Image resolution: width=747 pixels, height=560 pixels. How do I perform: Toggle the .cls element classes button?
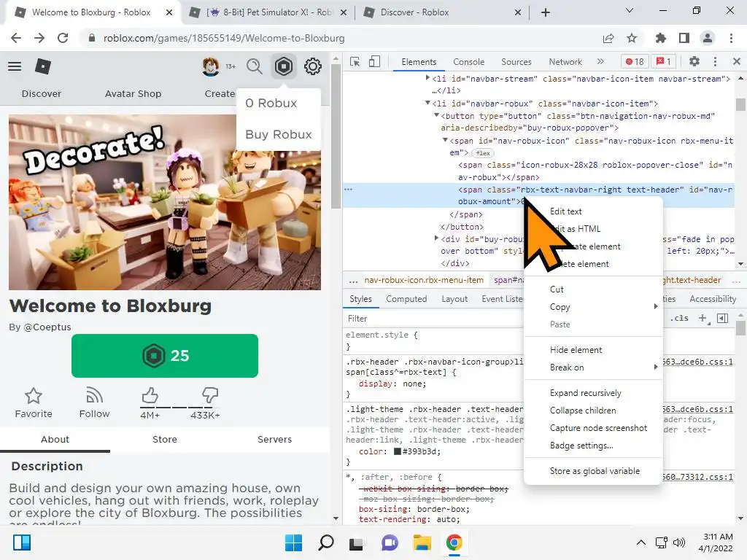[679, 319]
